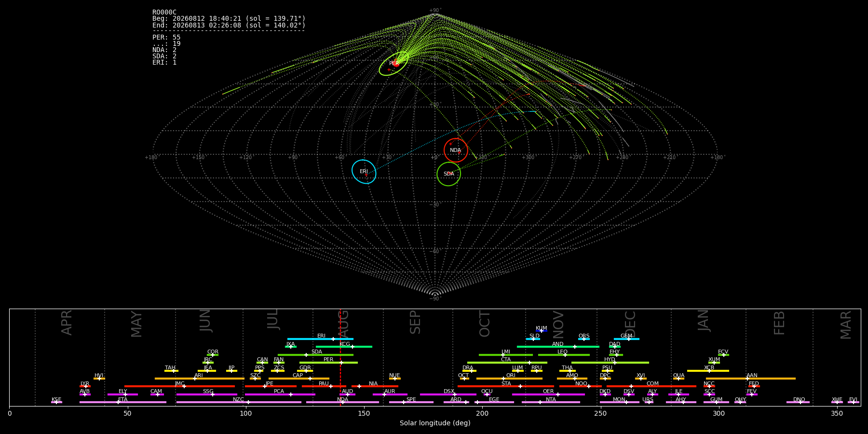This screenshot has height=434, width=868.
Task: Select the End: 20260813 timestamp line
Action: click(229, 25)
